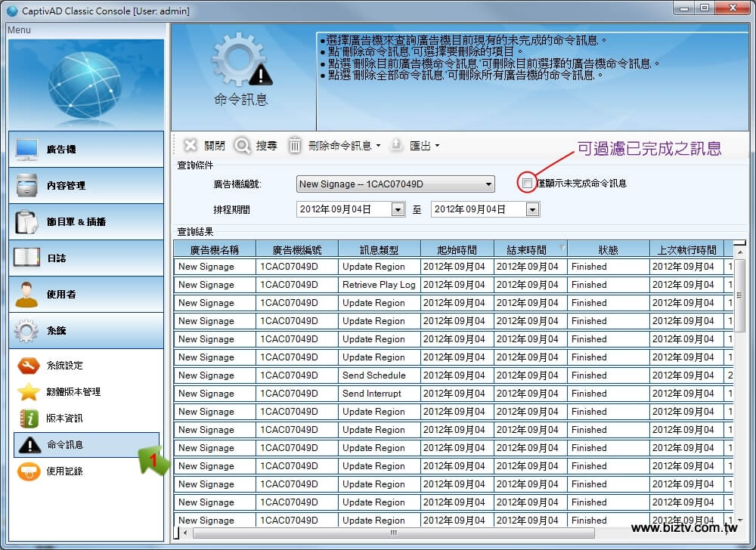Expand the 廣告機編號 New Signage dropdown
The image size is (756, 550).
point(489,184)
